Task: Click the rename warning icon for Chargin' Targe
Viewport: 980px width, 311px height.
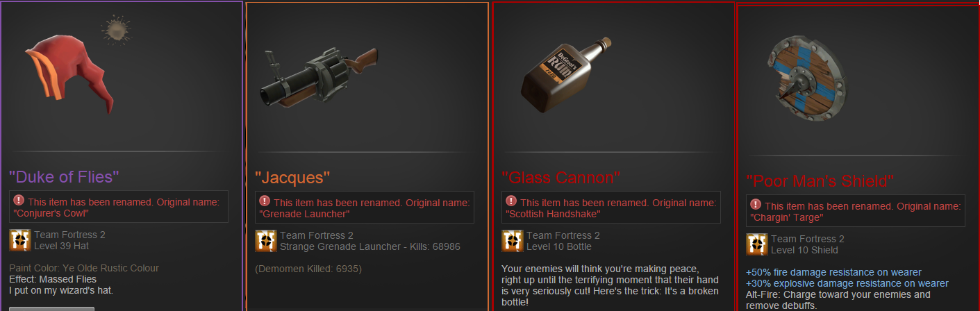Action: tap(756, 205)
